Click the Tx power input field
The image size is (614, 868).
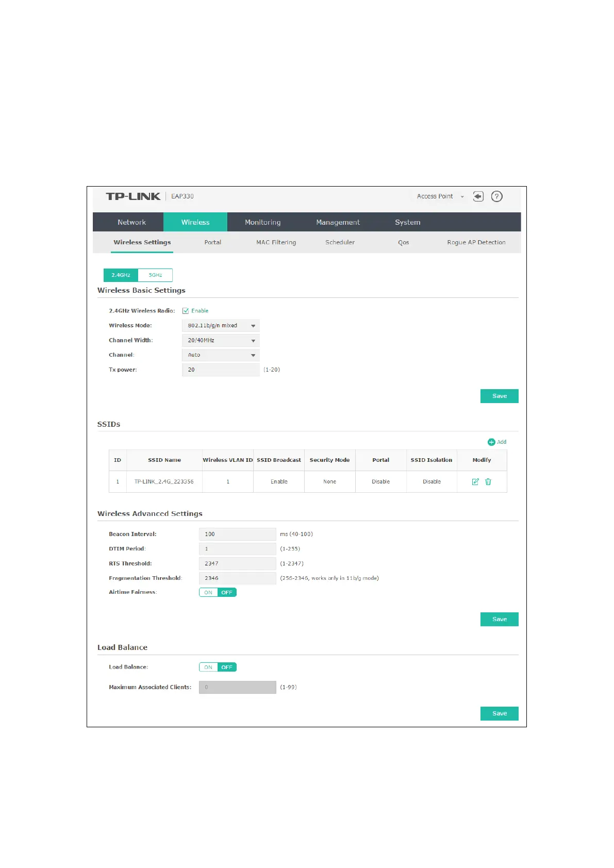(221, 370)
